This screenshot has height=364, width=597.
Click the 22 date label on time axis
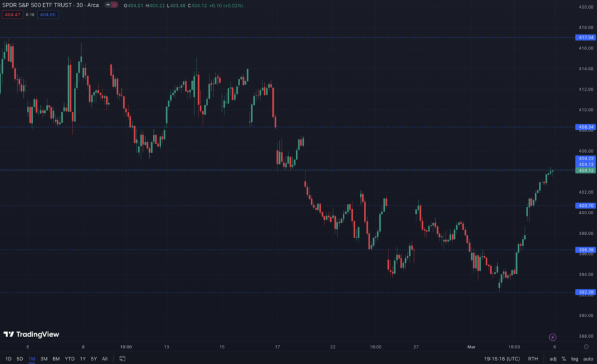333,347
